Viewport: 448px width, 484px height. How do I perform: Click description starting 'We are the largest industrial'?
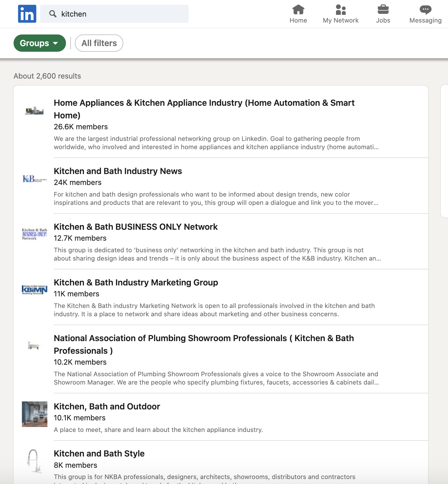(216, 143)
